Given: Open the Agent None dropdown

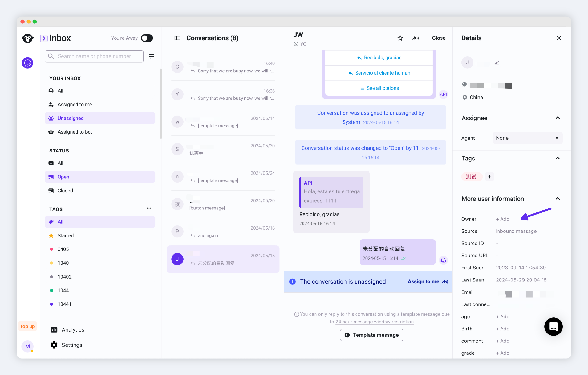Looking at the screenshot, I should [527, 138].
